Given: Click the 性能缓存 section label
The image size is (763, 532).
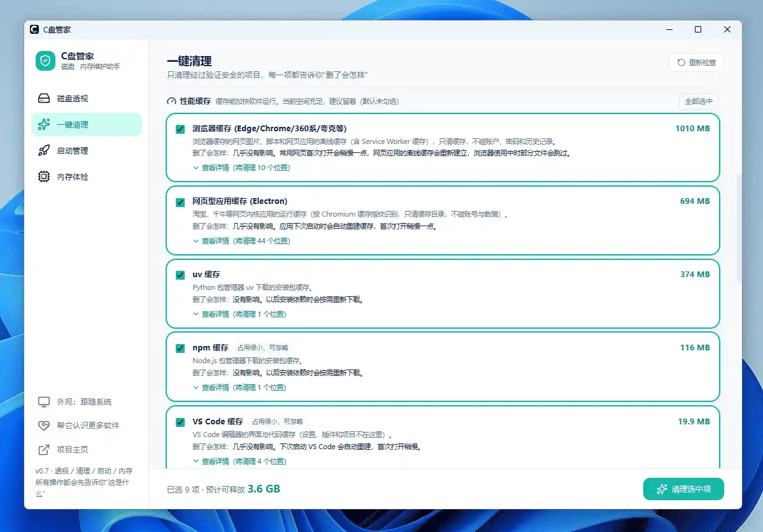Looking at the screenshot, I should 195,101.
